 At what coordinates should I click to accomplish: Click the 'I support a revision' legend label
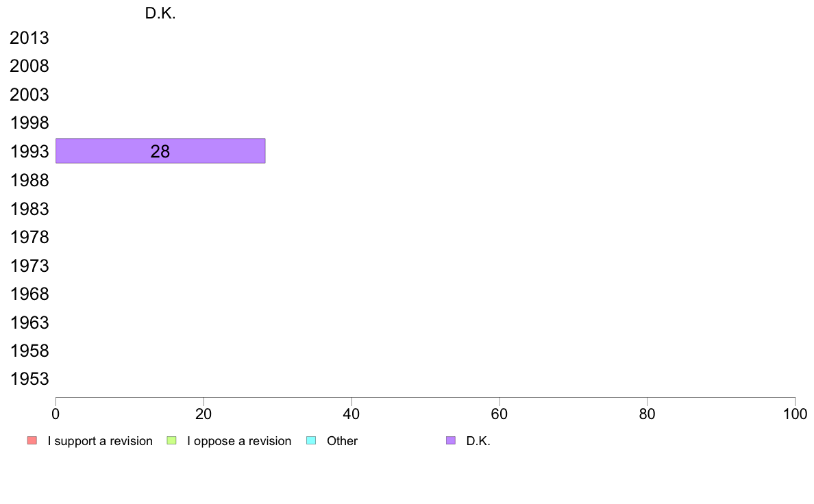click(x=100, y=441)
